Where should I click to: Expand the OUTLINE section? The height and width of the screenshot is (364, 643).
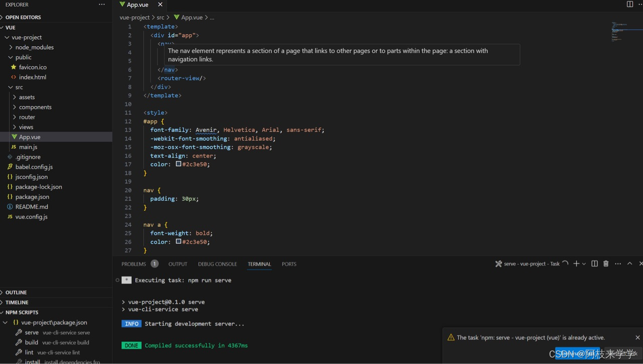point(3,292)
